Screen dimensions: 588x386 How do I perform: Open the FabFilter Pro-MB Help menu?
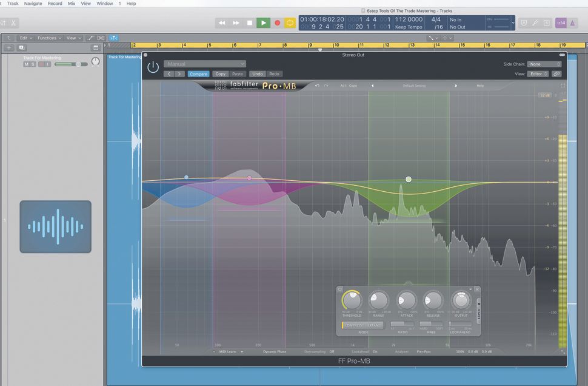[x=481, y=86]
